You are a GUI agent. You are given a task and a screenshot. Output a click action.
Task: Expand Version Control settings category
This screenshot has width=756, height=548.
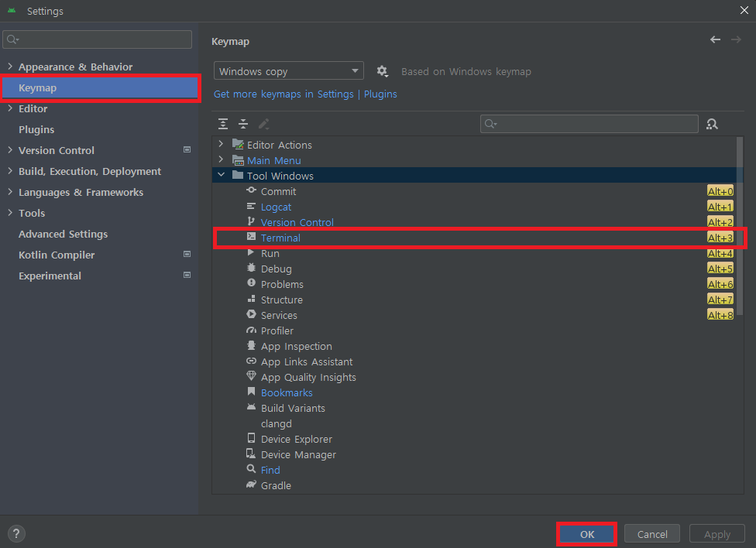click(x=10, y=150)
